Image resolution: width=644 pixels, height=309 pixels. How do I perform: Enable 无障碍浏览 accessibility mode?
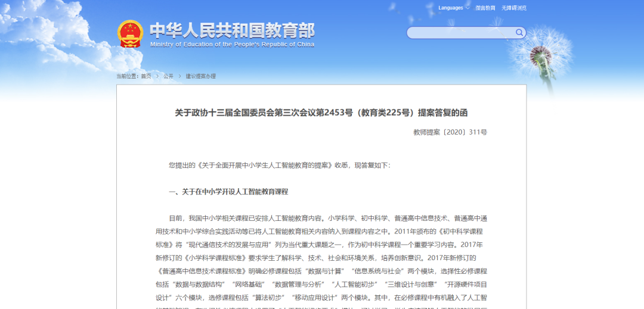click(x=513, y=8)
